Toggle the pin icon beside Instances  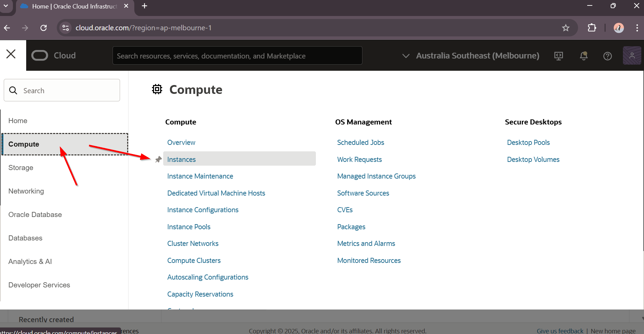click(158, 160)
